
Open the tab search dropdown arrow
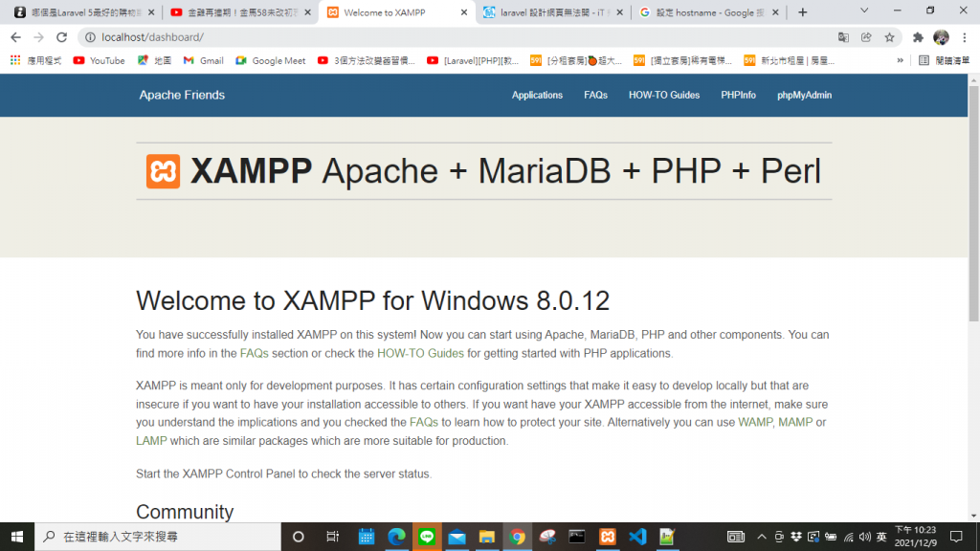(864, 11)
